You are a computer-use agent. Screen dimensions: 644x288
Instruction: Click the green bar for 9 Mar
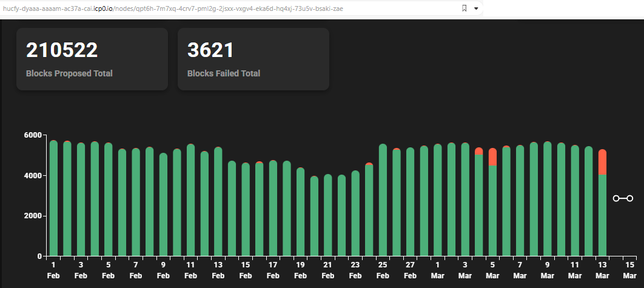pyautogui.click(x=548, y=199)
